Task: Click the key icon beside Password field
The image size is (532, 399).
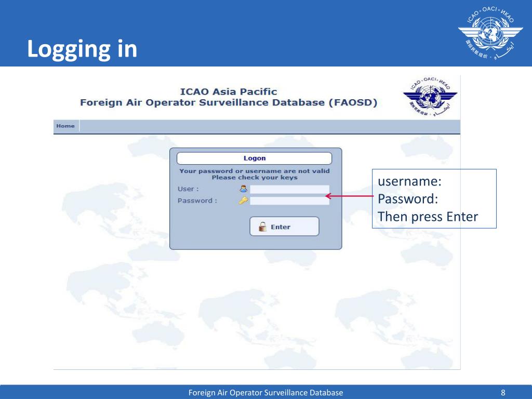Action: (243, 201)
